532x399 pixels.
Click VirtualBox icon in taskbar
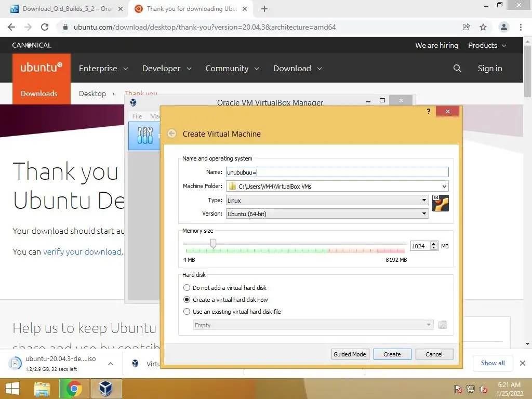point(106,389)
